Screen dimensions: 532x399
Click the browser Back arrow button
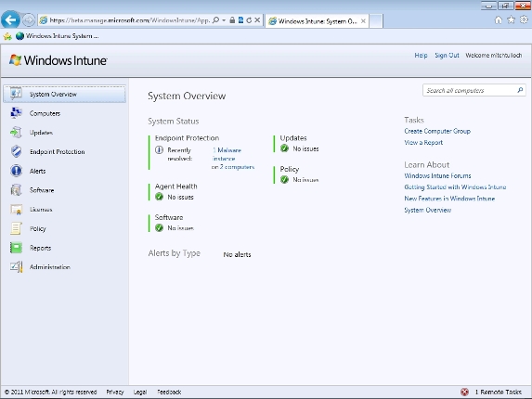pyautogui.click(x=10, y=20)
